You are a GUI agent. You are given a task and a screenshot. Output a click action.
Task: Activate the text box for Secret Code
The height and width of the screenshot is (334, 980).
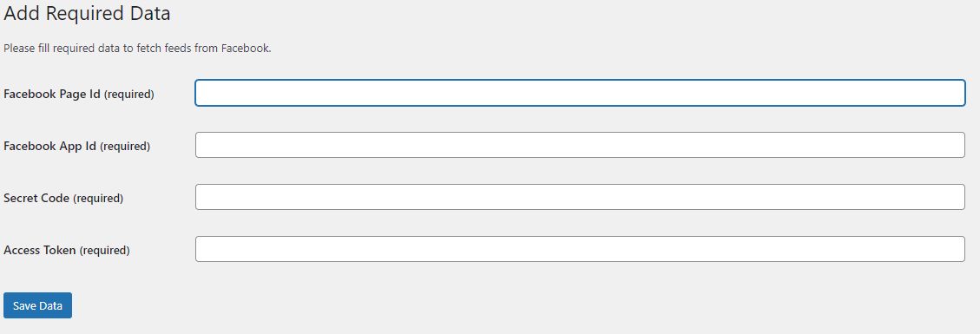[x=580, y=197]
